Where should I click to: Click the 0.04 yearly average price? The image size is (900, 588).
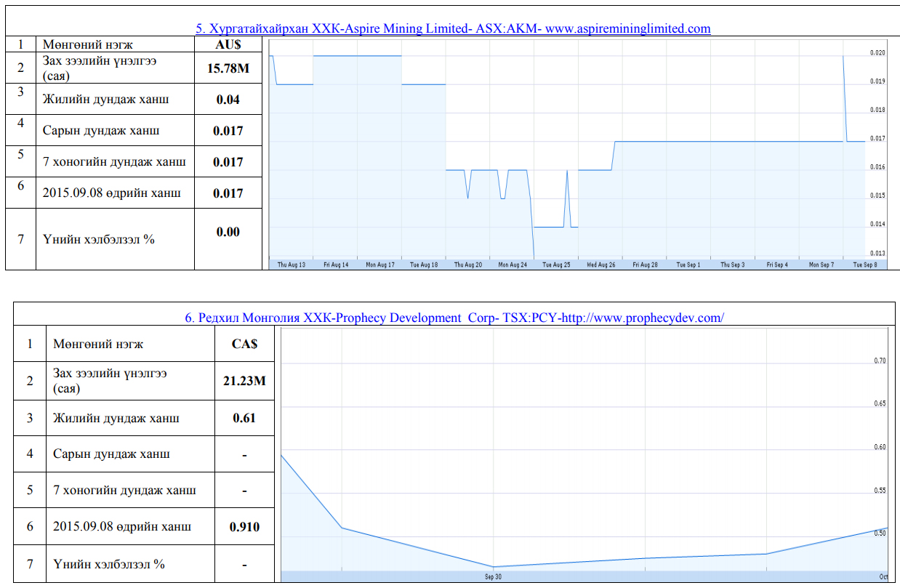coord(228,100)
